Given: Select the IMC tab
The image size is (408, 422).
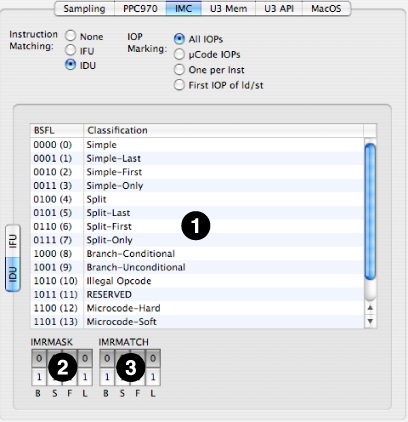Looking at the screenshot, I should click(184, 8).
